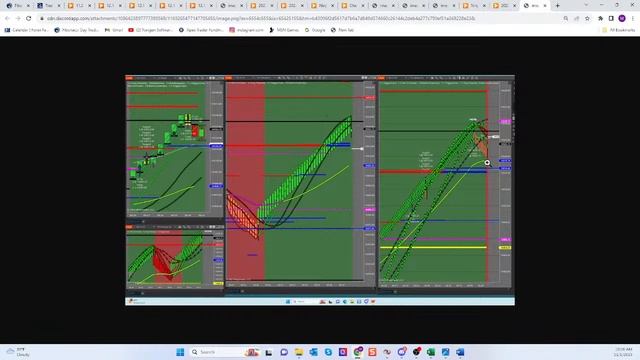
Task: Open the Chrome three-dot menu
Action: click(633, 18)
